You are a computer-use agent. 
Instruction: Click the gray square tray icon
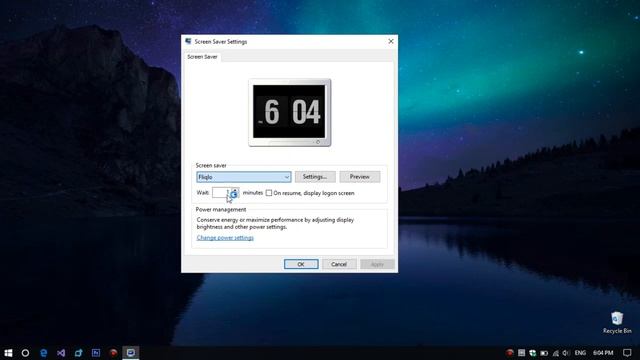click(x=521, y=353)
